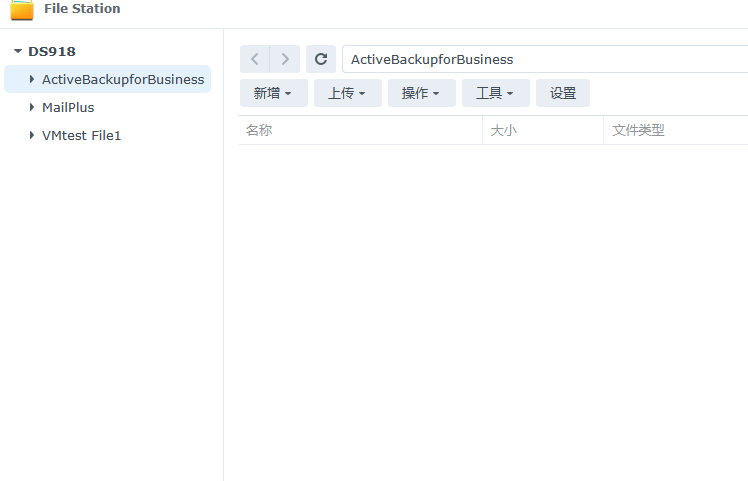Go back with the left arrow button
This screenshot has width=748, height=481.
tap(255, 59)
